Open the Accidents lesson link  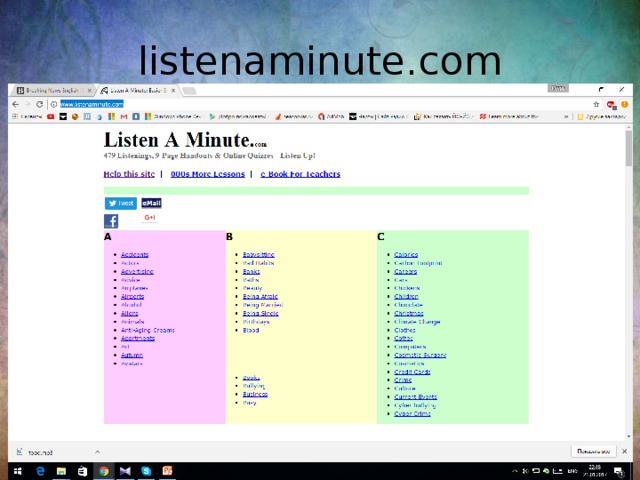[x=135, y=255]
